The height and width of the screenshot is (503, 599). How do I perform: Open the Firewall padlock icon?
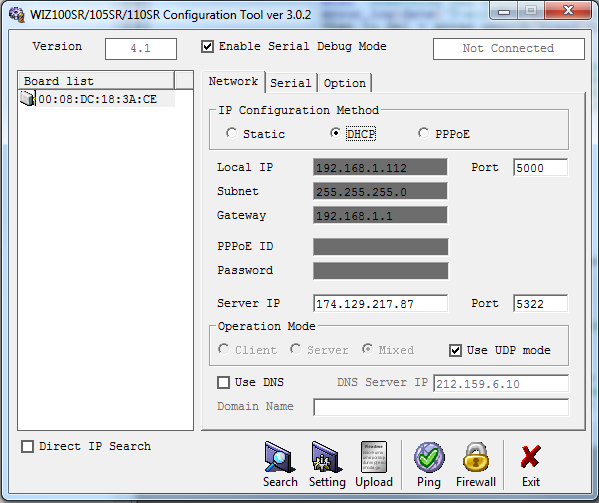point(476,457)
